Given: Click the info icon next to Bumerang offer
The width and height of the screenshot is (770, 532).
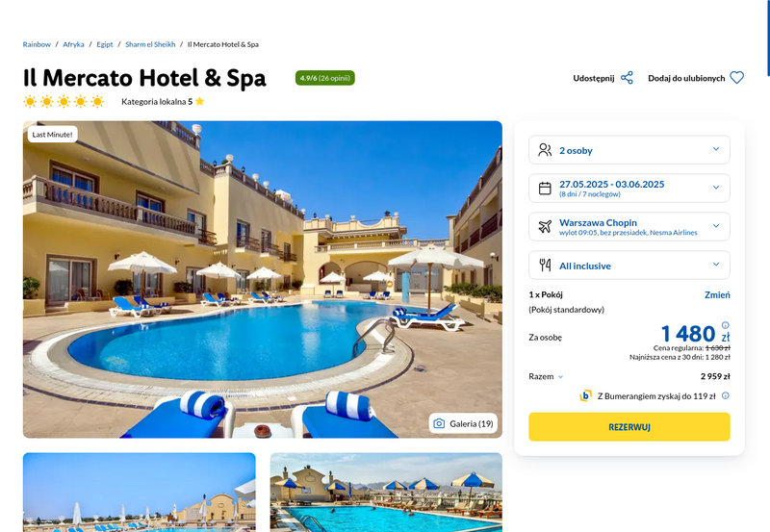Looking at the screenshot, I should click(x=726, y=395).
